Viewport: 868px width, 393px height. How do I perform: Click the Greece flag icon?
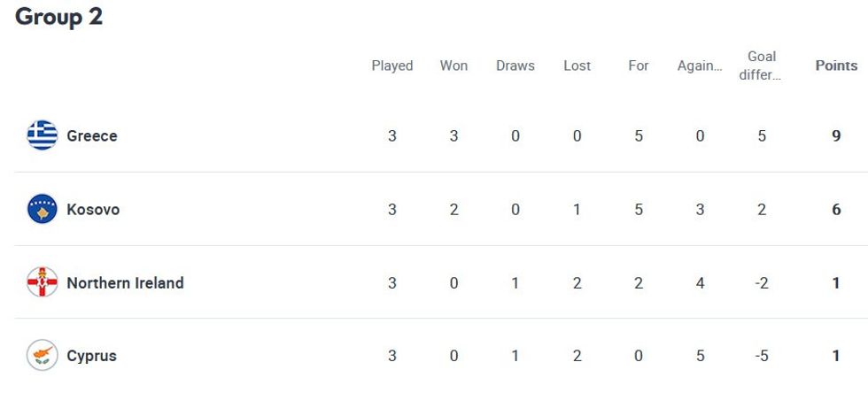(x=42, y=135)
